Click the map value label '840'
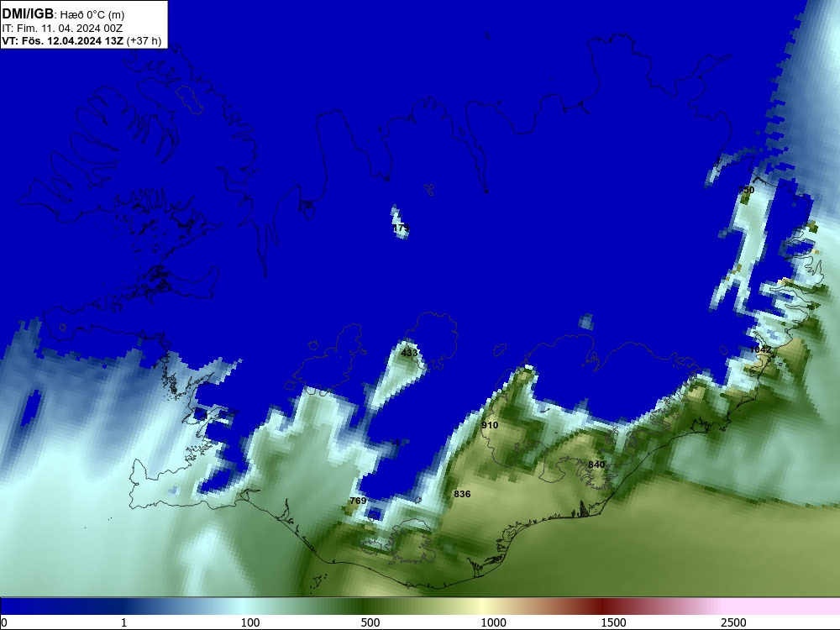 coord(596,465)
